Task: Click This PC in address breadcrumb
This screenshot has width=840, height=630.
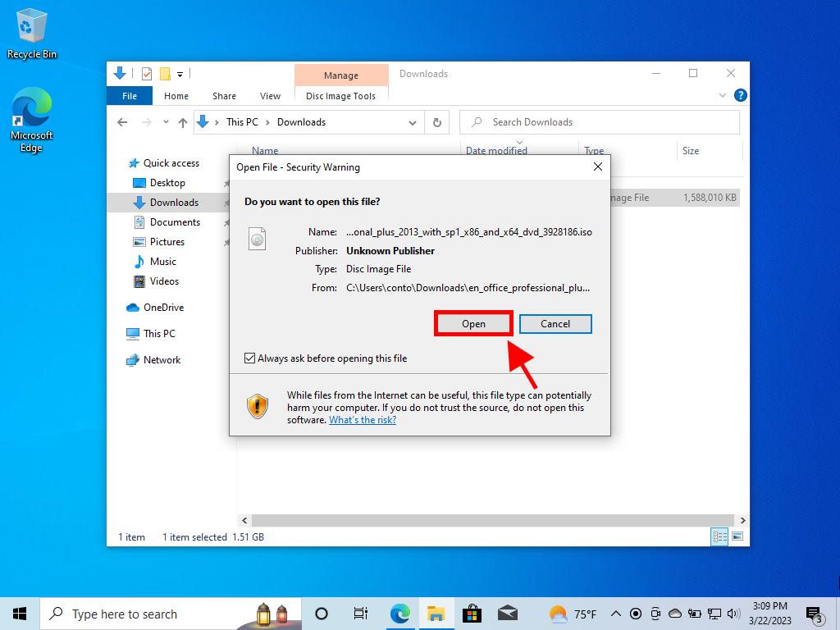Action: 242,122
